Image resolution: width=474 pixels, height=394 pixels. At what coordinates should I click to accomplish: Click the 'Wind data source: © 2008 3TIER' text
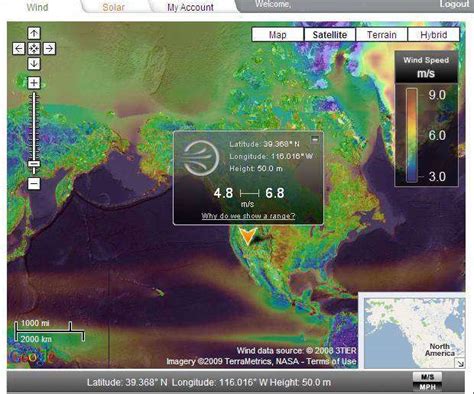pos(297,350)
